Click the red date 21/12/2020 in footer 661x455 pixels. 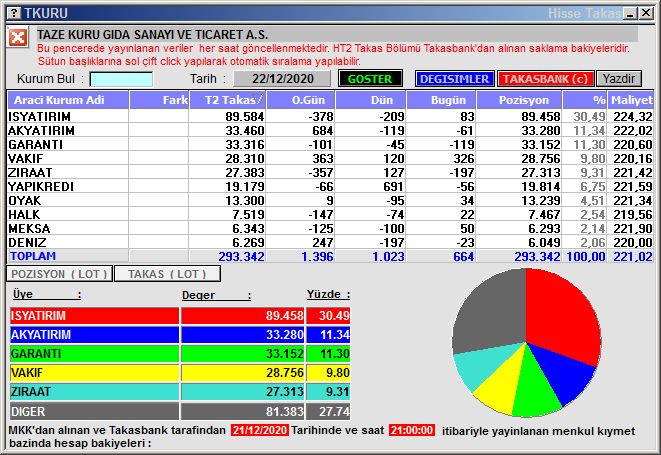click(260, 430)
